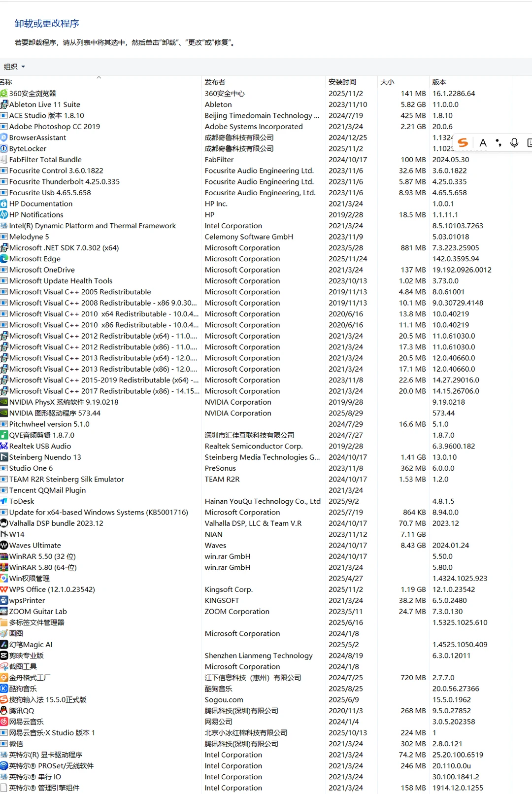This screenshot has width=532, height=794.
Task: Select TEAM R2R Steinberg Silk Emulator
Action: (x=256, y=479)
